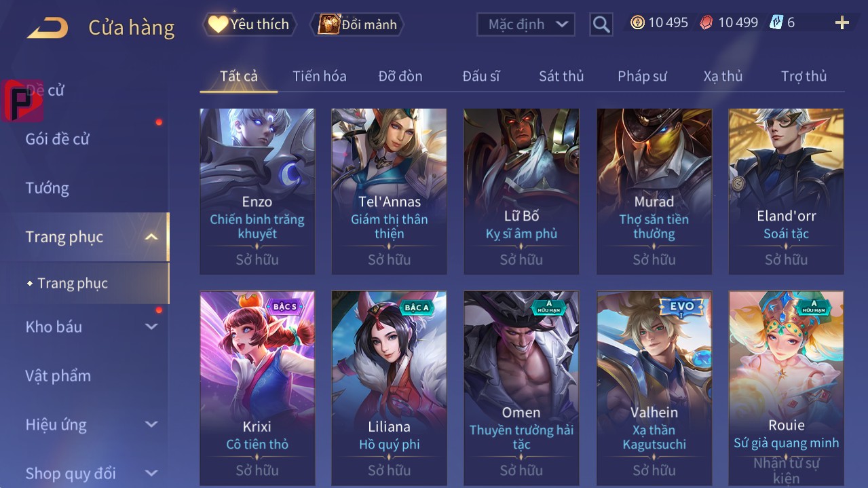Open Đổi mảnh fragment exchange button
The height and width of the screenshot is (488, 868).
(357, 24)
